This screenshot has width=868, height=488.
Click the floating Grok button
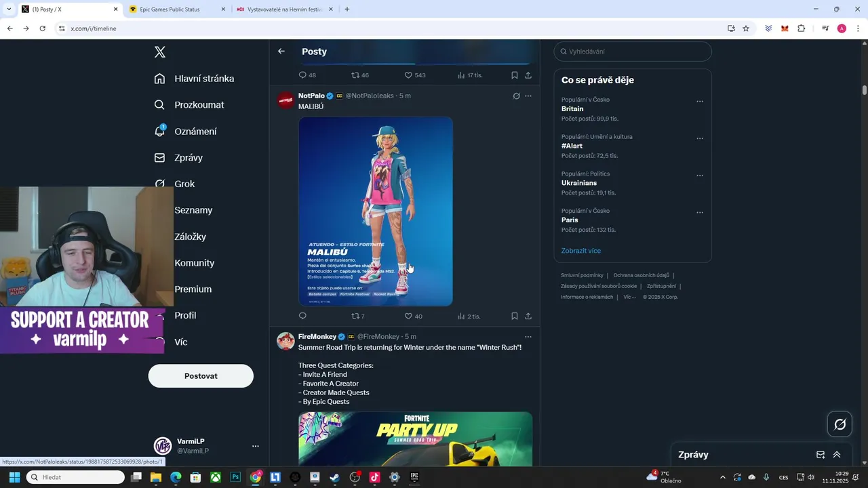[840, 424]
